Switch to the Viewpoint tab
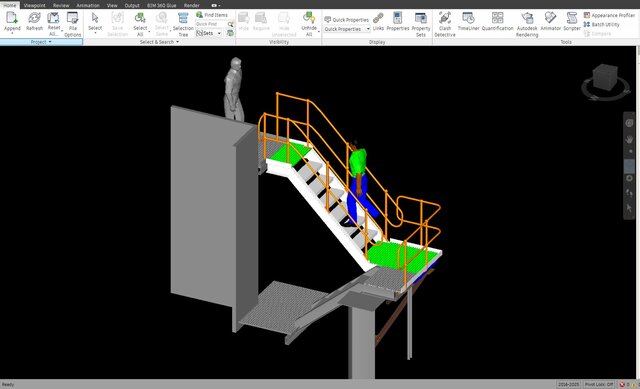640x389 pixels. point(35,5)
